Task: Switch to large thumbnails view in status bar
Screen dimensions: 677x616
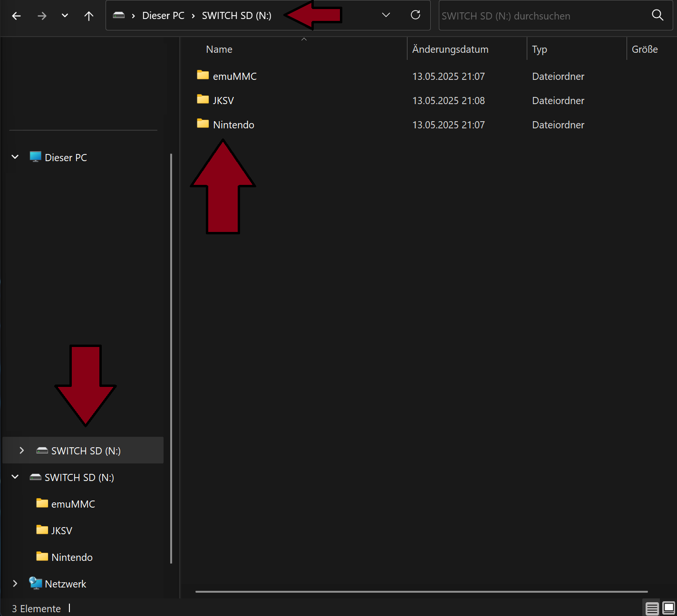Action: [x=668, y=608]
